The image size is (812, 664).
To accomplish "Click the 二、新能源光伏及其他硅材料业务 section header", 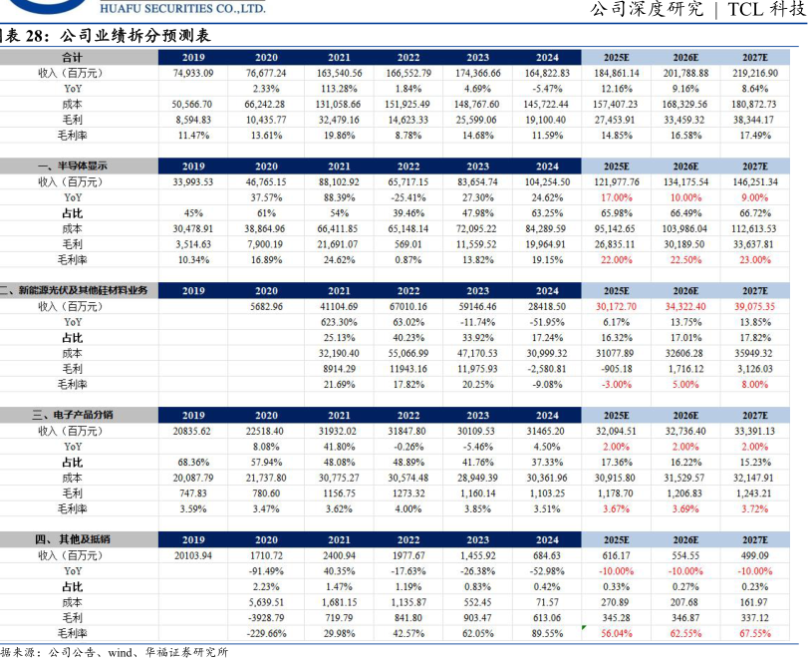I will [x=76, y=290].
